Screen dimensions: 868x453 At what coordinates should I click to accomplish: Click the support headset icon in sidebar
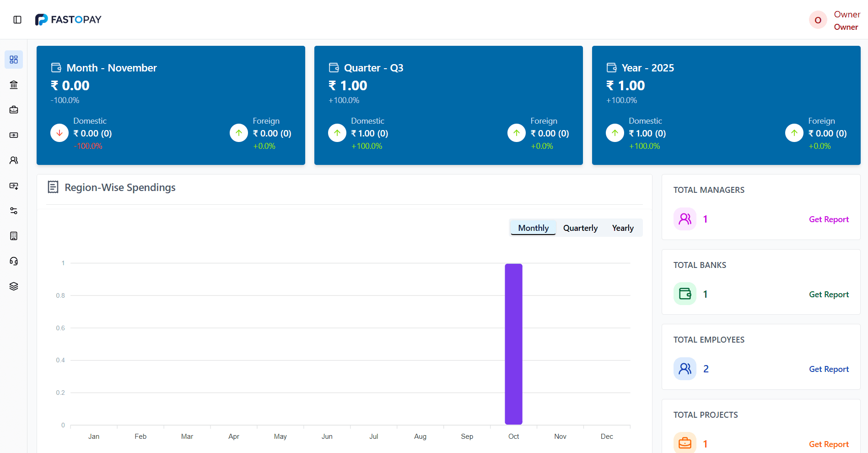[x=13, y=261]
